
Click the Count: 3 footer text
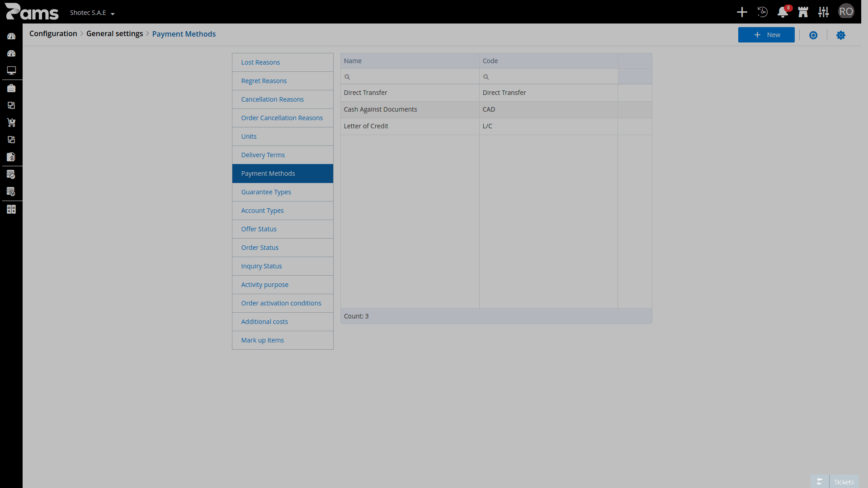[356, 316]
